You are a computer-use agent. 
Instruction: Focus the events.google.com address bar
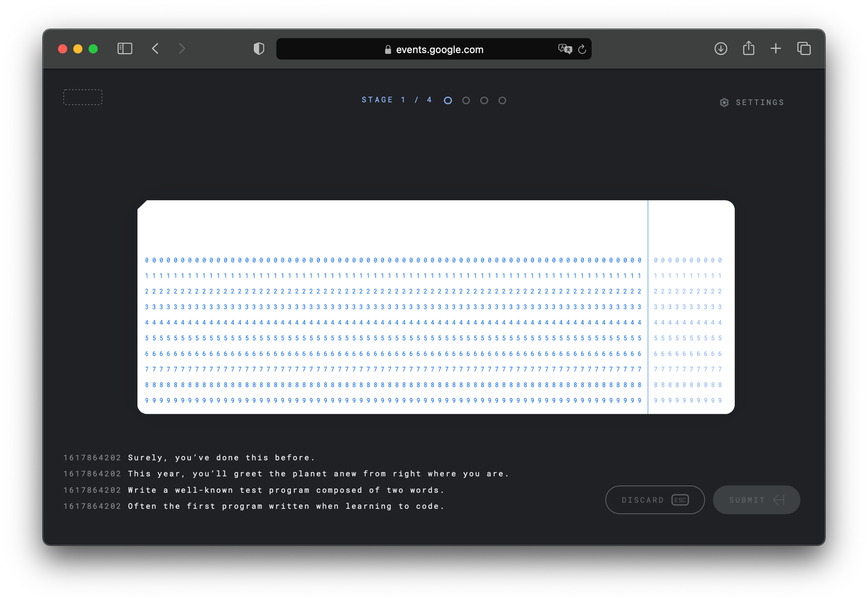[434, 49]
